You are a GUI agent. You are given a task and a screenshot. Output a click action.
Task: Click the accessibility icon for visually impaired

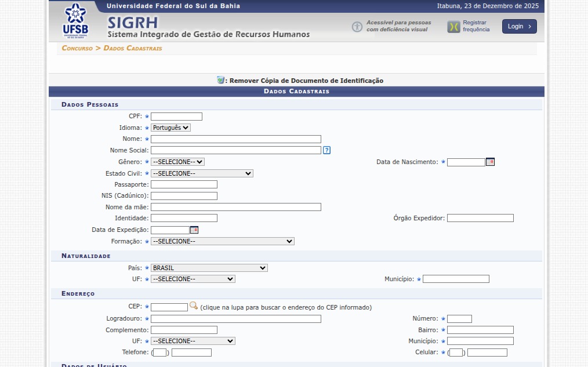[357, 27]
